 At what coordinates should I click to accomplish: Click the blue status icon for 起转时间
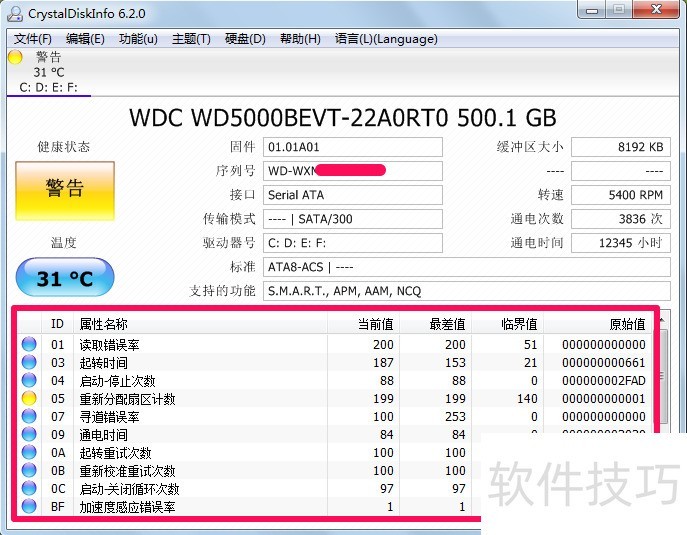pos(29,362)
